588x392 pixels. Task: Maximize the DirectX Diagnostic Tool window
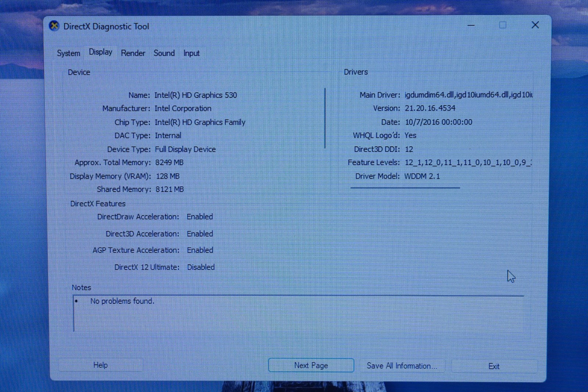point(503,25)
